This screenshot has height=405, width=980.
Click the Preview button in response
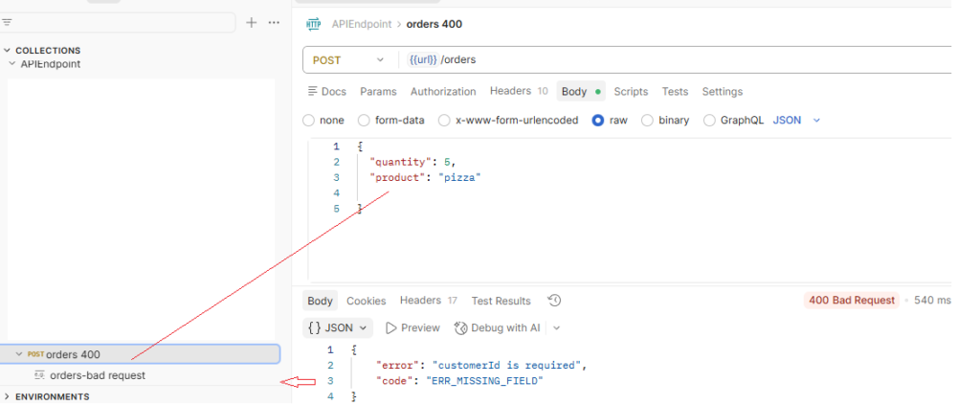[x=412, y=327]
